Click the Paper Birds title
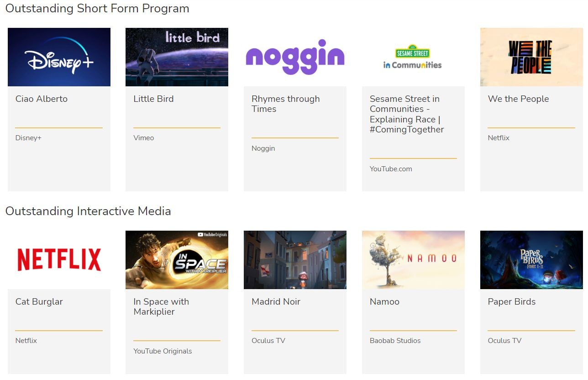The height and width of the screenshot is (380, 588). 511,302
